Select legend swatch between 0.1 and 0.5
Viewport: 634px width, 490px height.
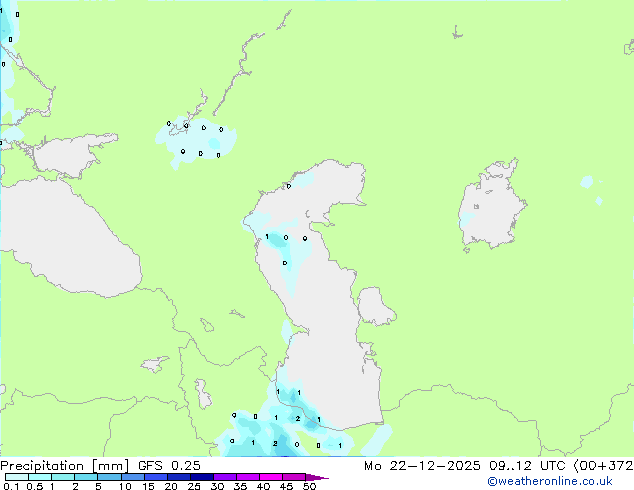(x=17, y=477)
